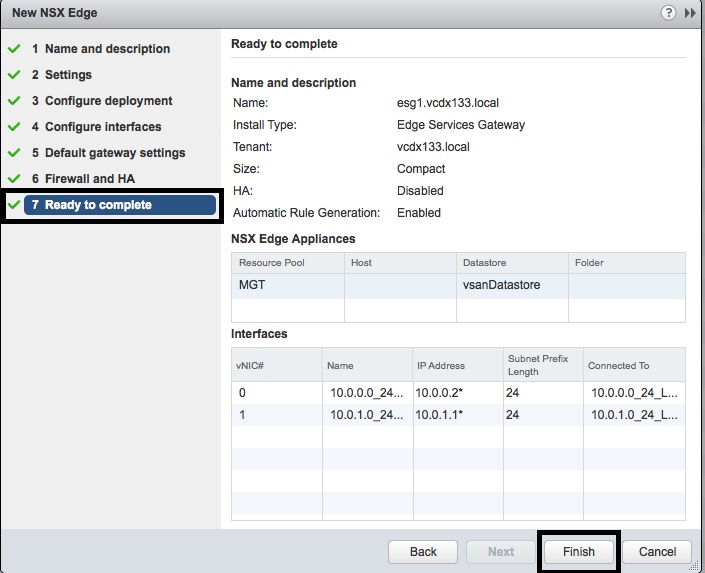Click the green checkmark beside Settings step
The width and height of the screenshot is (705, 573).
point(14,75)
